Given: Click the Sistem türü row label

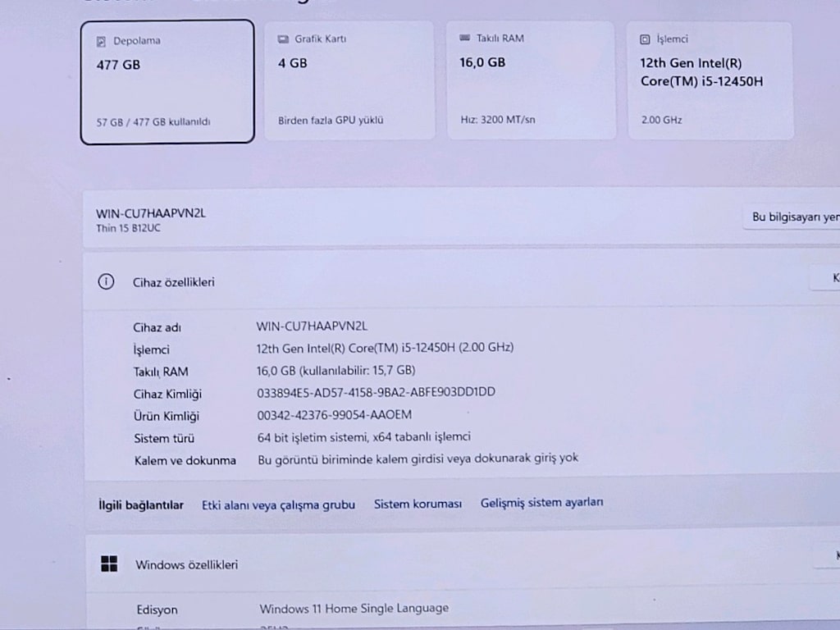Looking at the screenshot, I should tap(164, 438).
